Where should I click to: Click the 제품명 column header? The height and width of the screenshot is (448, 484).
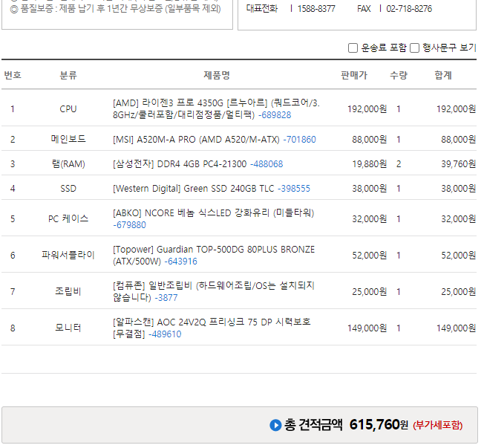click(217, 75)
